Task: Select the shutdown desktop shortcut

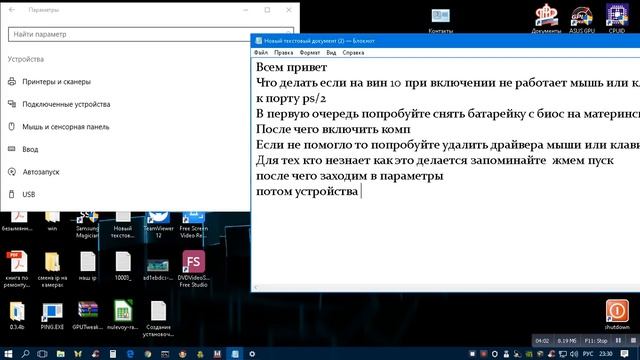Action: tap(617, 314)
